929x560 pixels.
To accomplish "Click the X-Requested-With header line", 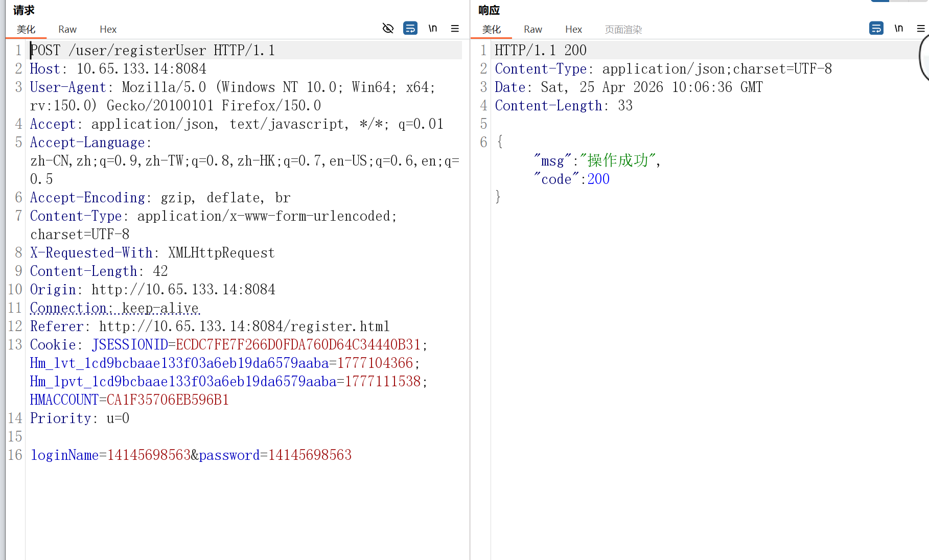I will (152, 252).
